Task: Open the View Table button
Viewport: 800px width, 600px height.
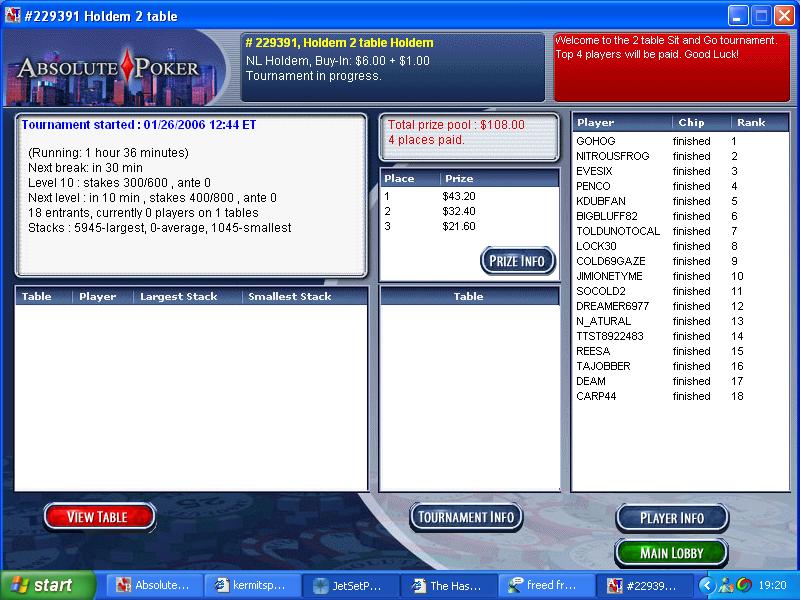Action: 99,517
